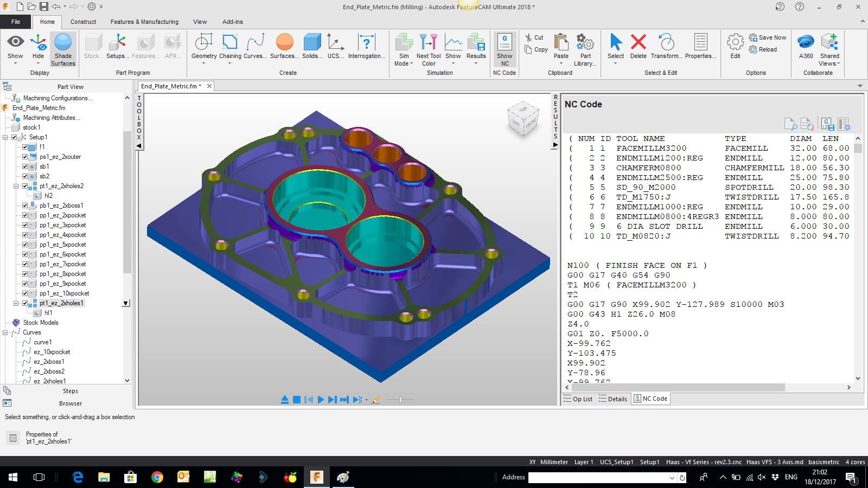
Task: Click the view cube orientation widget
Action: (522, 119)
